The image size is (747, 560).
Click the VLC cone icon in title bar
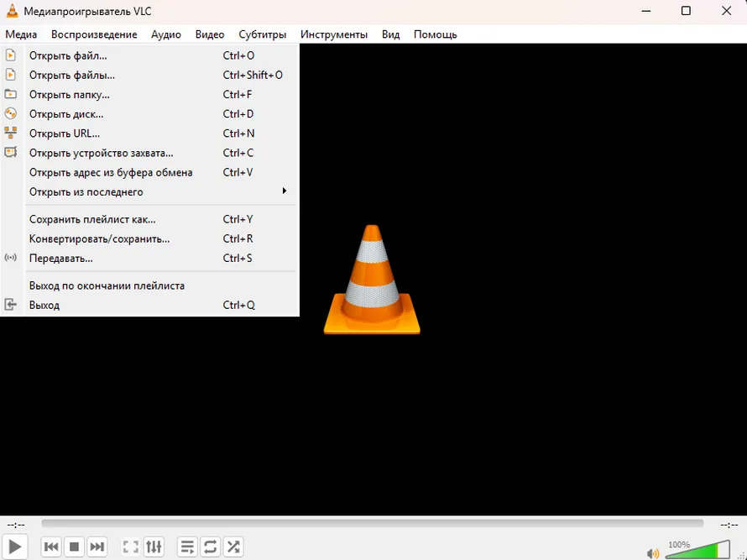(x=12, y=10)
